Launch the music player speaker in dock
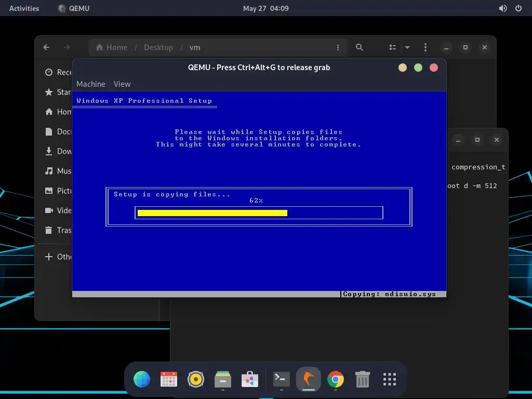The height and width of the screenshot is (399, 532). (196, 379)
